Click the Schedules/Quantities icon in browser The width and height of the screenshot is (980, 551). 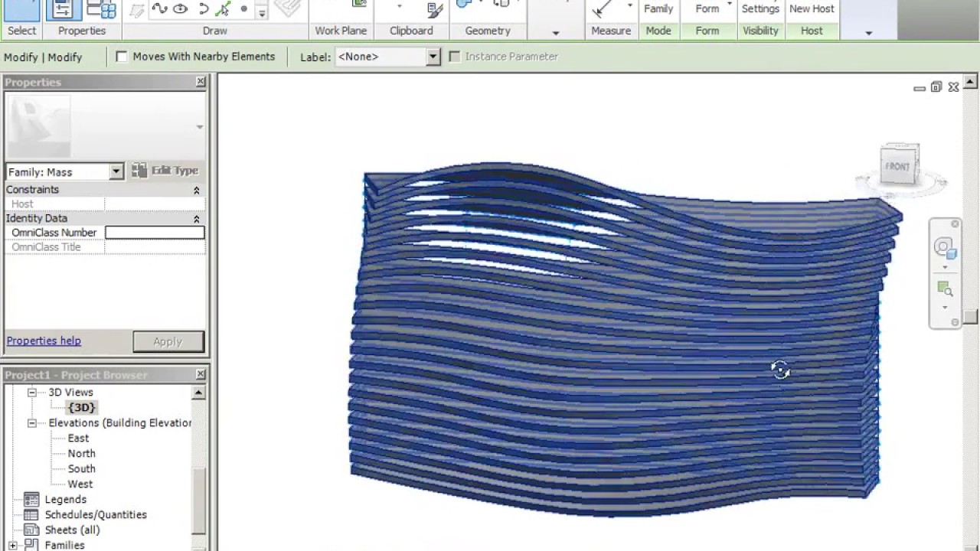(31, 514)
